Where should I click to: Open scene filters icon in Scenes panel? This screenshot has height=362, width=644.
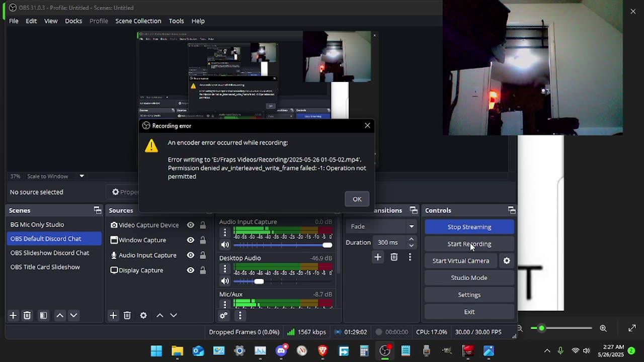pos(43,315)
